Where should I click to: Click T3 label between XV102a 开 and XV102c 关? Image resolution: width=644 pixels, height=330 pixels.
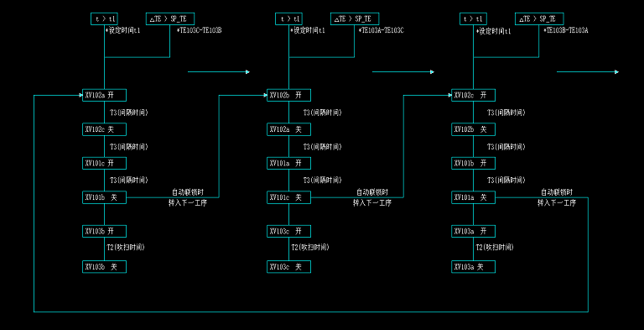tap(129, 113)
